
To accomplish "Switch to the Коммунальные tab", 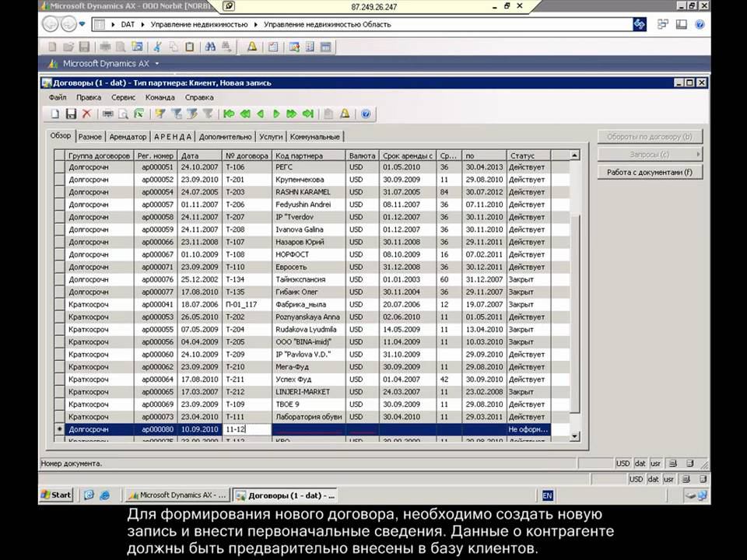I will tap(314, 137).
